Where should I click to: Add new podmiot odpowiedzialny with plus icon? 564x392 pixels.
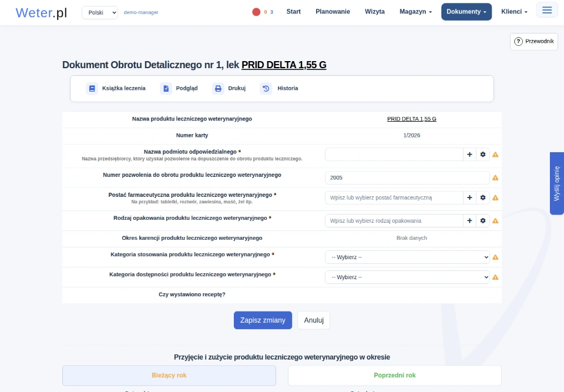469,155
